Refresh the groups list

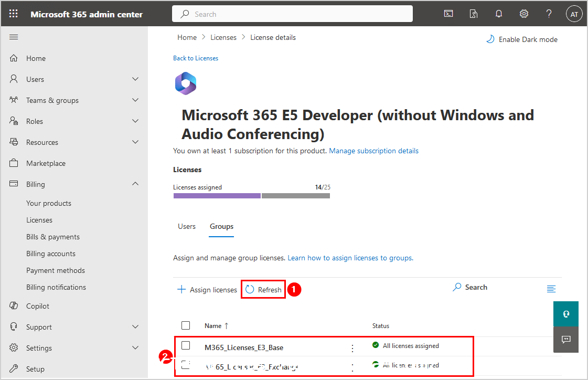263,290
